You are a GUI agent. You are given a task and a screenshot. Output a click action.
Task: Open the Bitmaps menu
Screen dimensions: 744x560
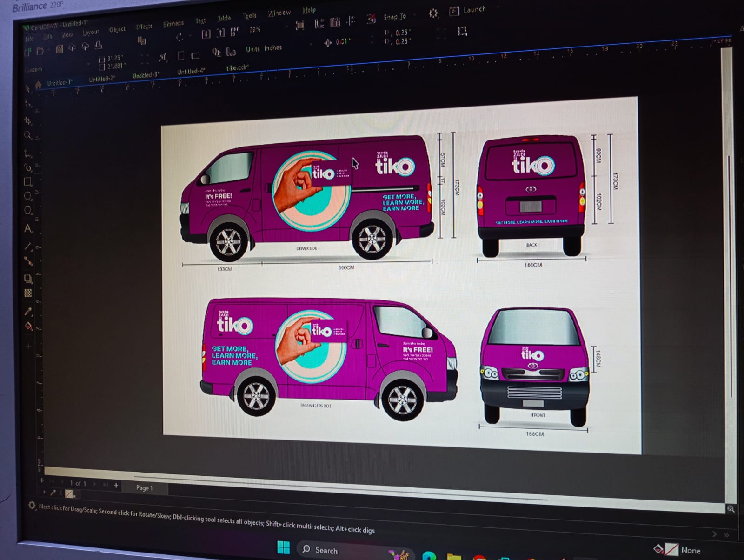click(x=173, y=24)
